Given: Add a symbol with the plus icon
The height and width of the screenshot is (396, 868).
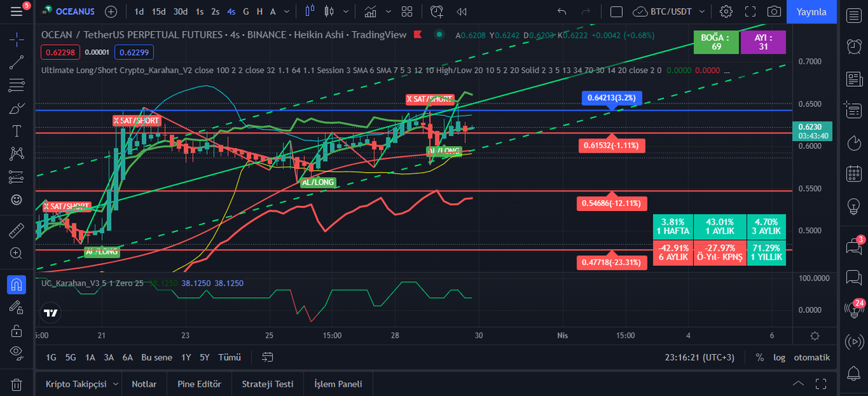Looking at the screenshot, I should (x=111, y=12).
